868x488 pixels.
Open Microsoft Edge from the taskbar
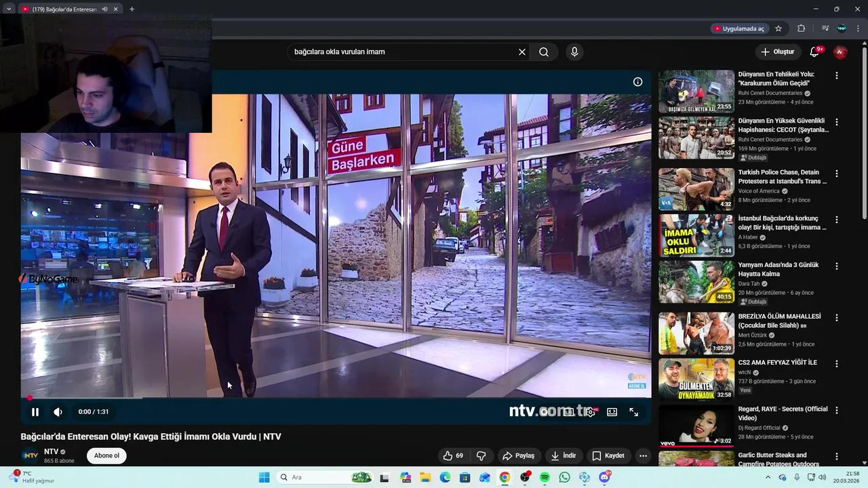pos(445,477)
